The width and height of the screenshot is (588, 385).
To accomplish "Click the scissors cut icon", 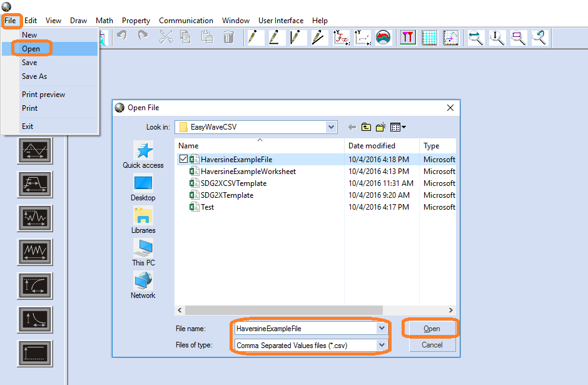I will 166,37.
